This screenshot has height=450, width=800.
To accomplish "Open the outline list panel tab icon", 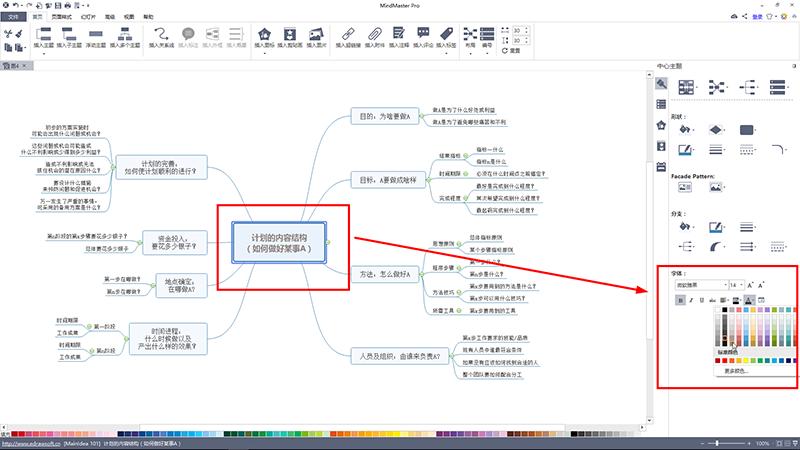I will click(661, 105).
